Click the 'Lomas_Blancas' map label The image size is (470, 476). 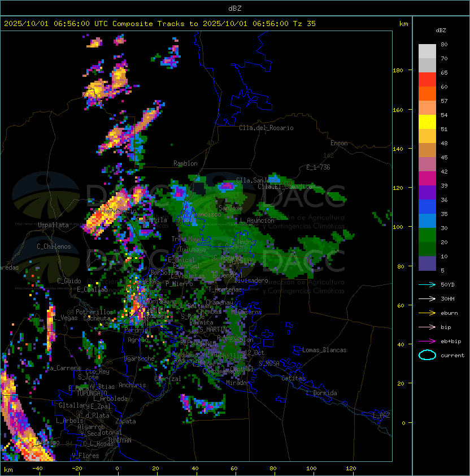[324, 350]
